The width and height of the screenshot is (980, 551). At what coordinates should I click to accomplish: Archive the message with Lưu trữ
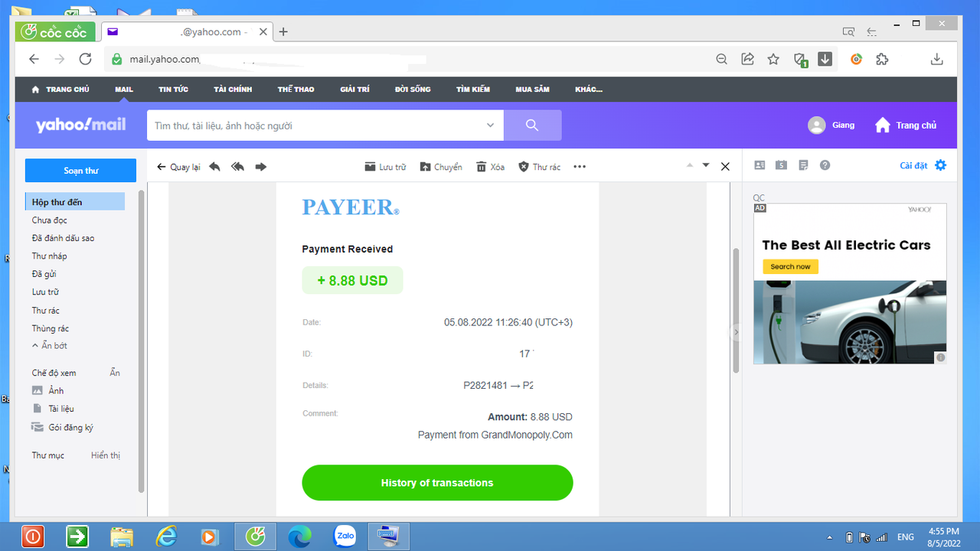[x=385, y=167]
